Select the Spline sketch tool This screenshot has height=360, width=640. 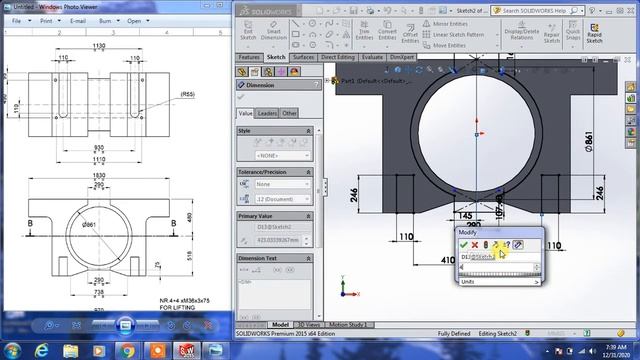pos(329,24)
